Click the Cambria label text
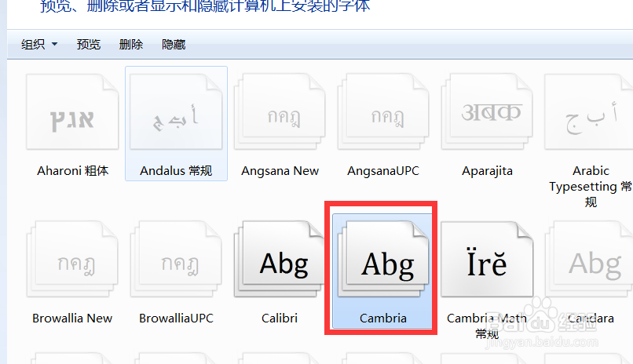Image resolution: width=633 pixels, height=364 pixels. 383,318
